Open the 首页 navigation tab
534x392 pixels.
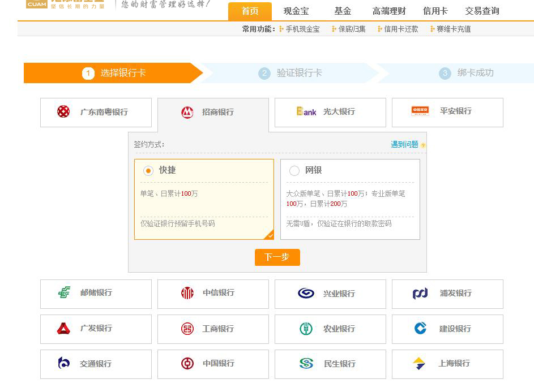coord(250,11)
